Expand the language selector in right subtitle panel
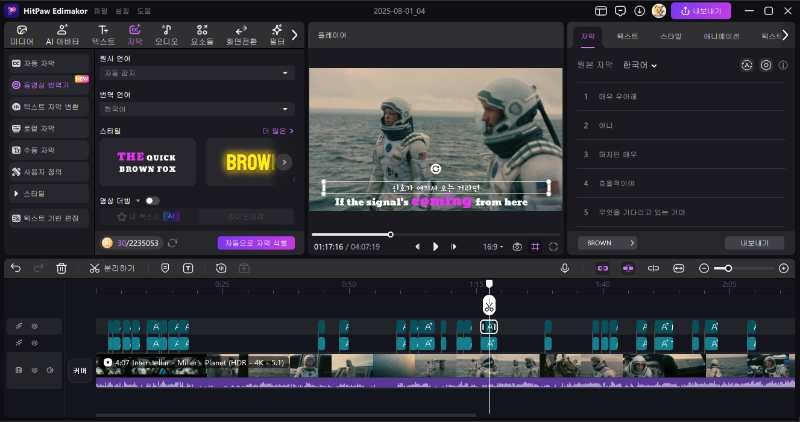Viewport: 800px width, 422px height. coord(640,65)
